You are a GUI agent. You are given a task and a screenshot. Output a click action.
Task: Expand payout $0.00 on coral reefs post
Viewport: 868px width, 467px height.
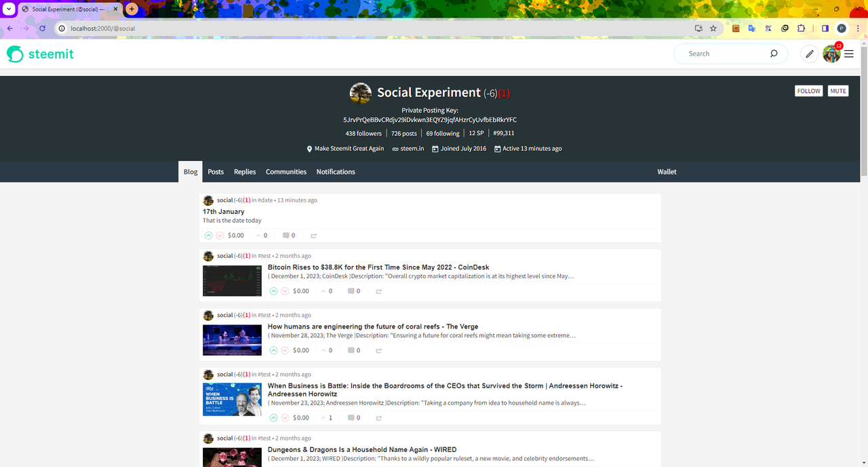300,350
